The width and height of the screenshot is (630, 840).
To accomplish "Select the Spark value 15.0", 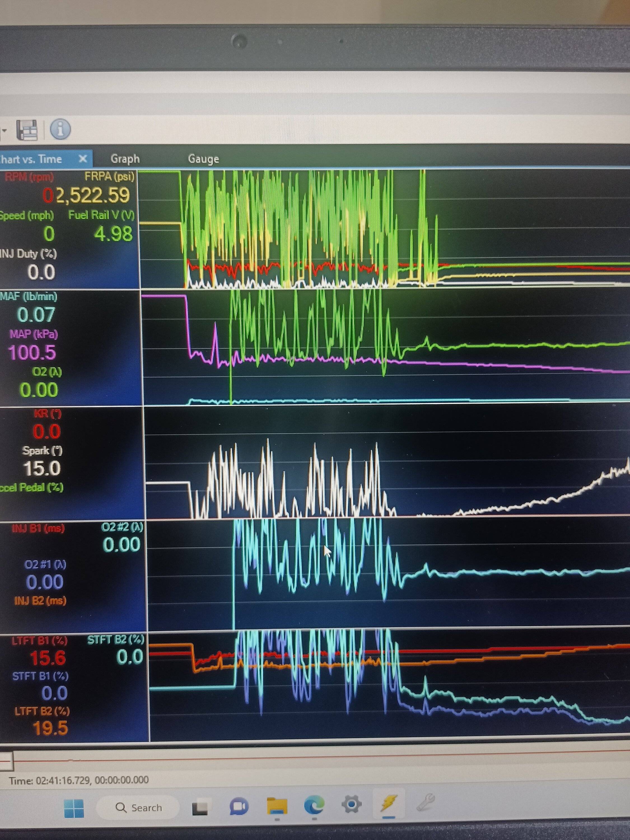I will tap(42, 469).
